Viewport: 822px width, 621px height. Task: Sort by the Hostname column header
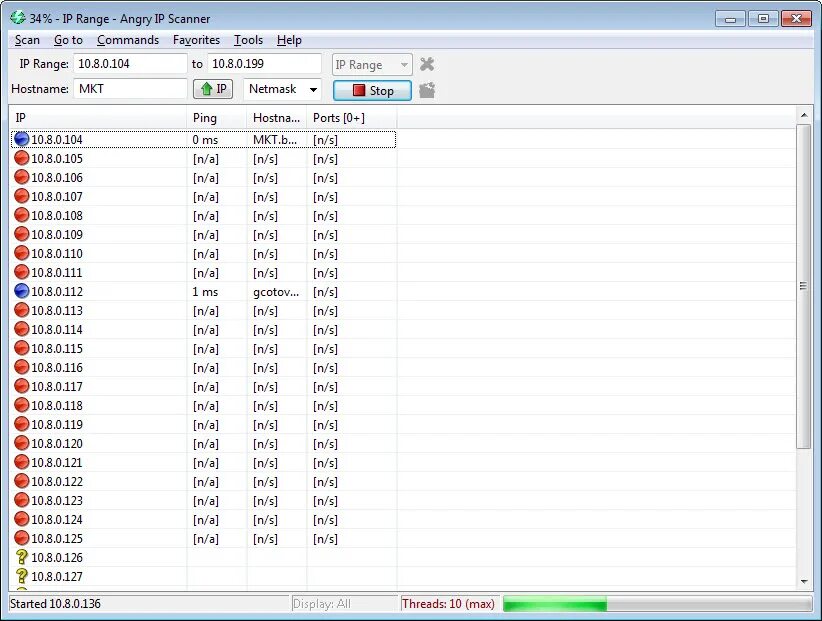(277, 118)
